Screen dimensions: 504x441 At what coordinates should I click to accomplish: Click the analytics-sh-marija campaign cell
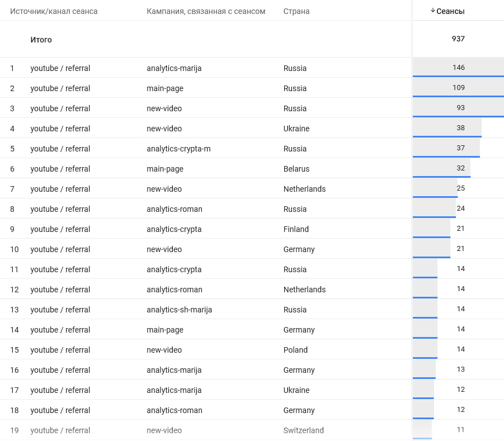pos(179,310)
